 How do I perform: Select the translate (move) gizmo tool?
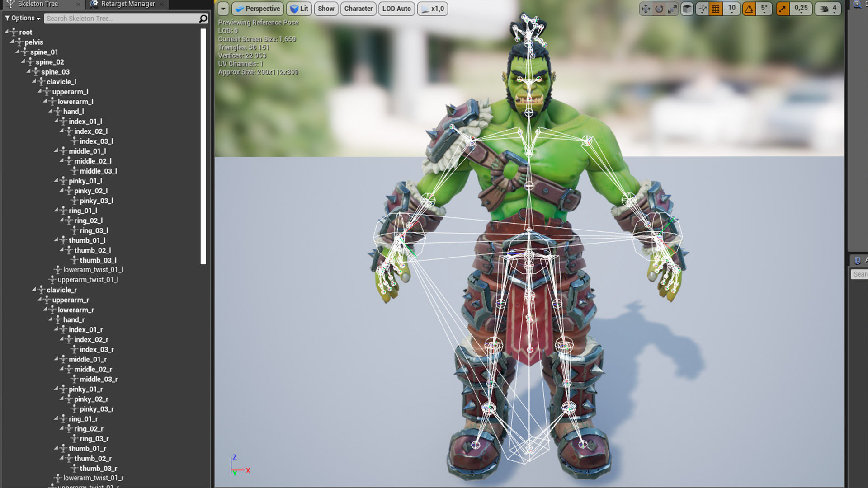646,9
